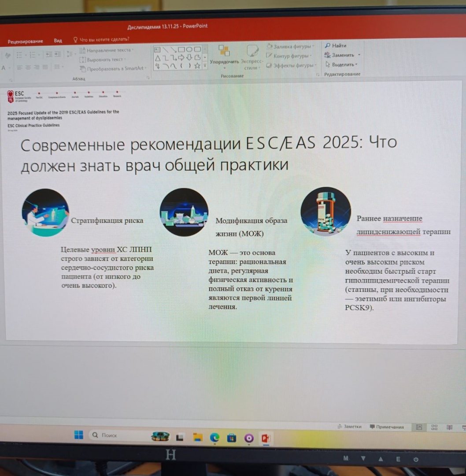This screenshot has height=476, width=466.
Task: Open Заменить (Replace) dropdown arrow
Action: click(x=359, y=55)
